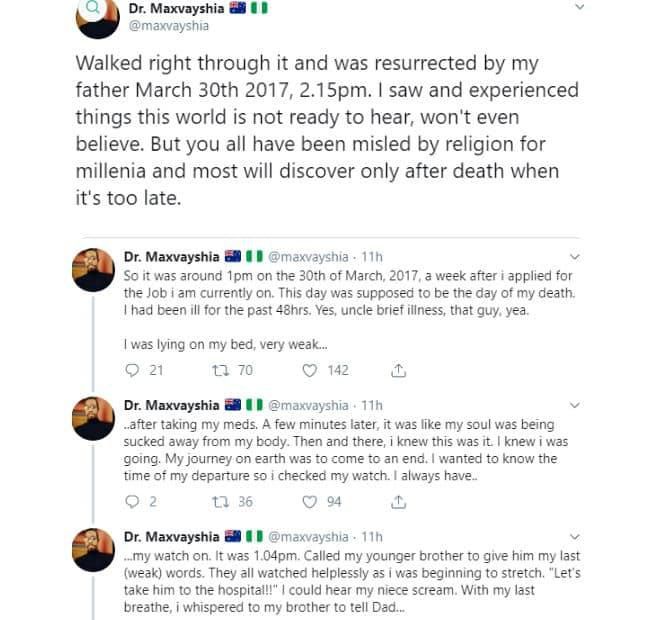Image resolution: width=672 pixels, height=620 pixels.
Task: Open "11h" timestamp on "my watch on" tweet
Action: coord(371,538)
